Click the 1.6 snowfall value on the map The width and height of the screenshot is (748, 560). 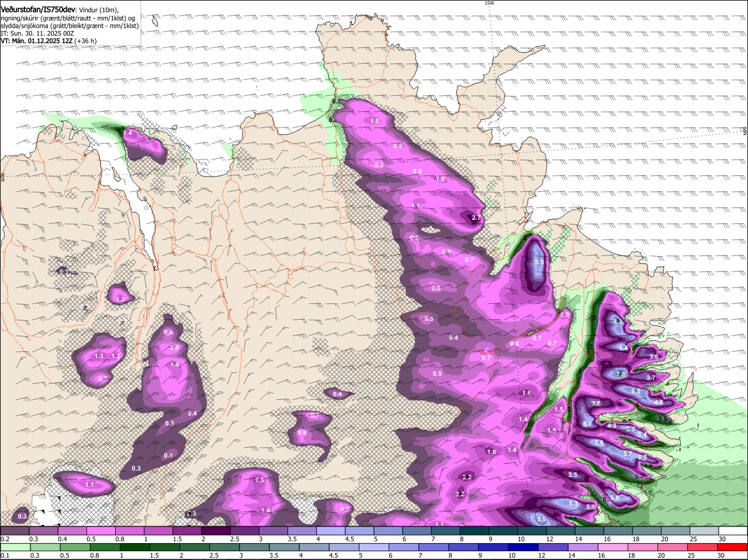(x=527, y=393)
